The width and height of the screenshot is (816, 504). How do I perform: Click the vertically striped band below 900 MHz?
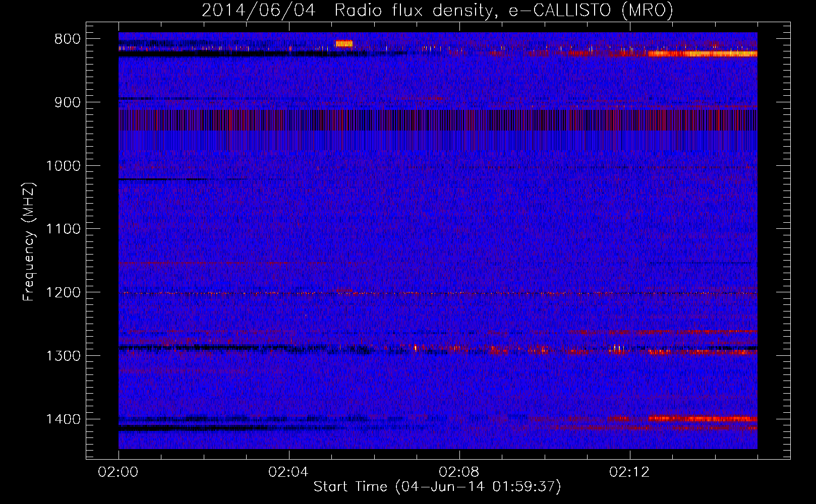click(x=438, y=120)
